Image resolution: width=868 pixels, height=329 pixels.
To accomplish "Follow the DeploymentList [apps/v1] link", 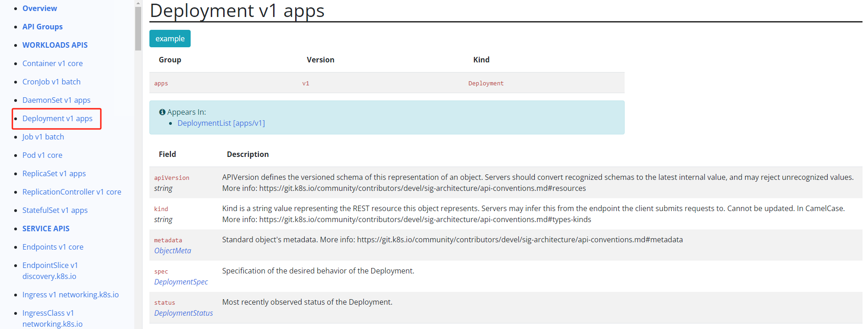I will pos(221,123).
